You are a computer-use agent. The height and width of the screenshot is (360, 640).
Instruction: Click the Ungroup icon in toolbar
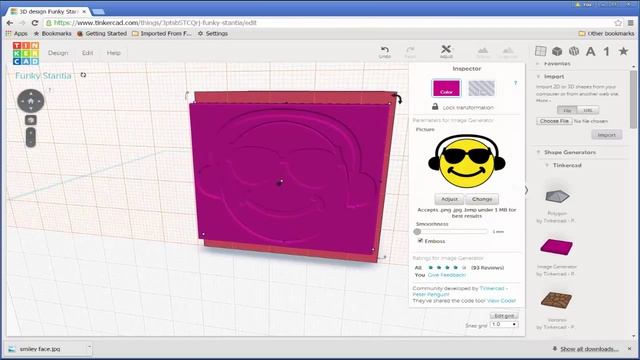coord(508,52)
